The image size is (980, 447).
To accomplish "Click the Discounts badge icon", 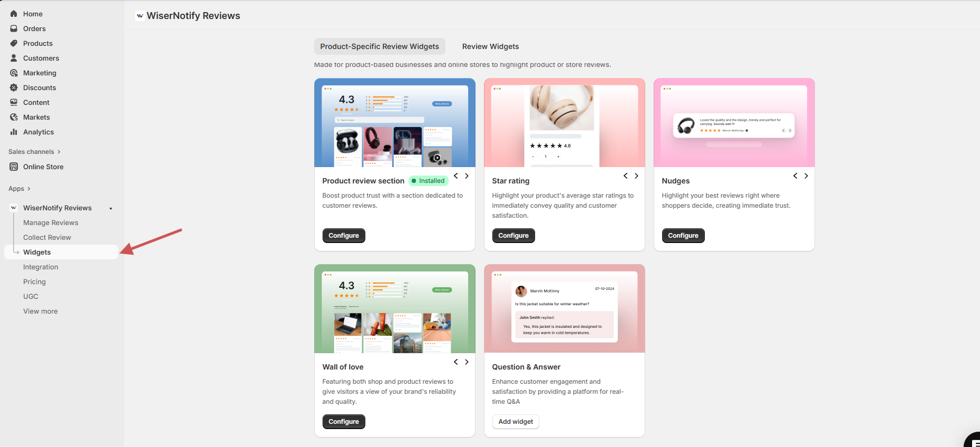I will coord(14,88).
